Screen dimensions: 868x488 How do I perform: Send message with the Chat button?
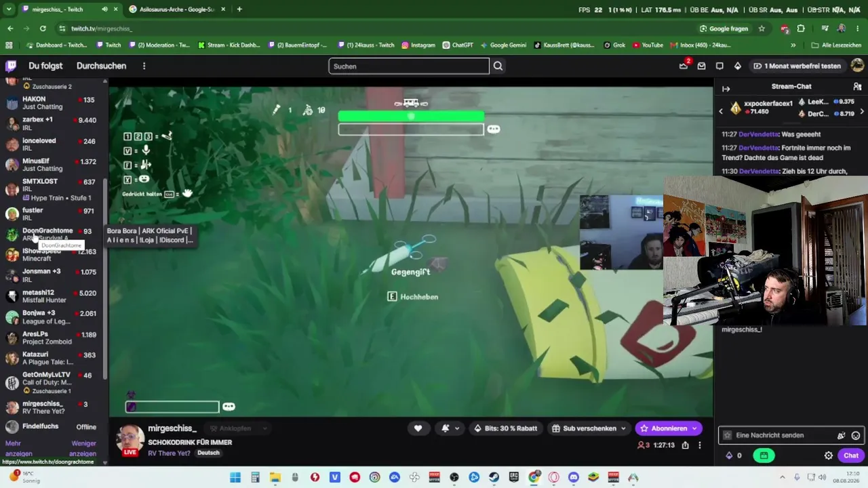[850, 455]
